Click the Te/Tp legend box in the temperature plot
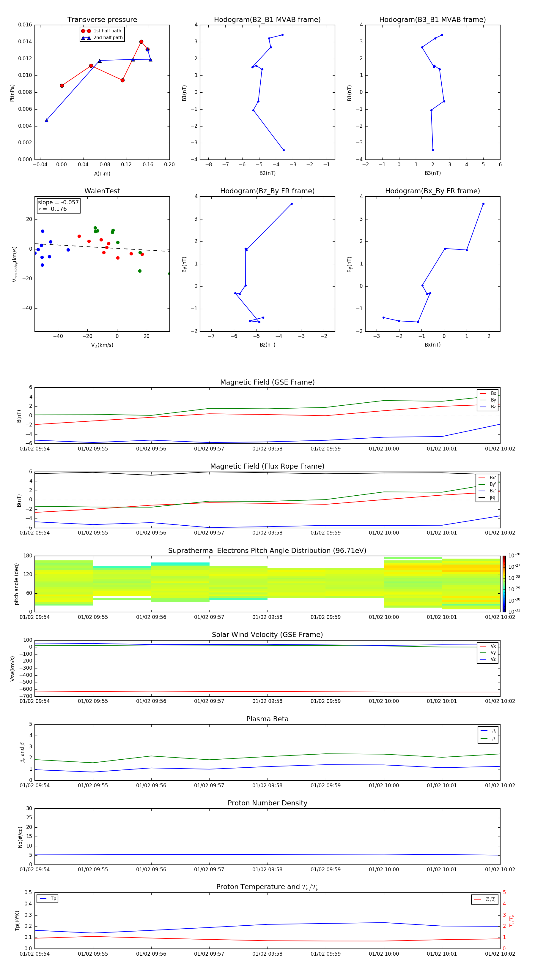 point(485,899)
